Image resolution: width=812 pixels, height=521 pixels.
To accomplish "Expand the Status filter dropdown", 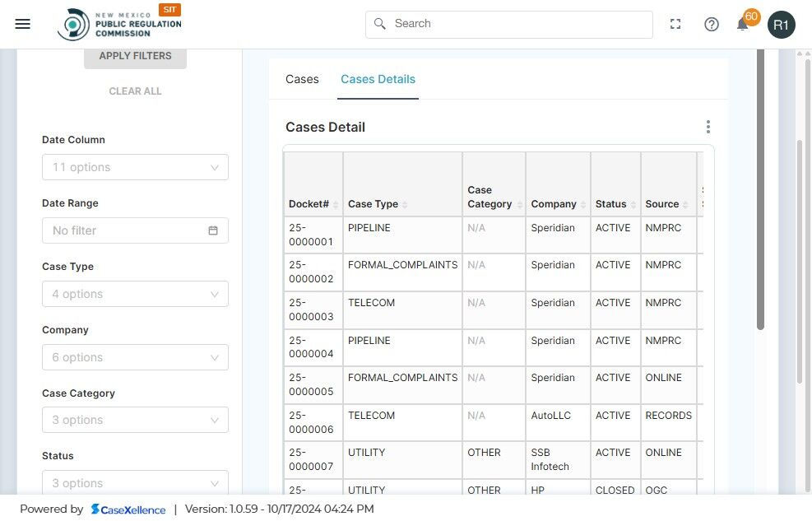I will click(x=135, y=482).
